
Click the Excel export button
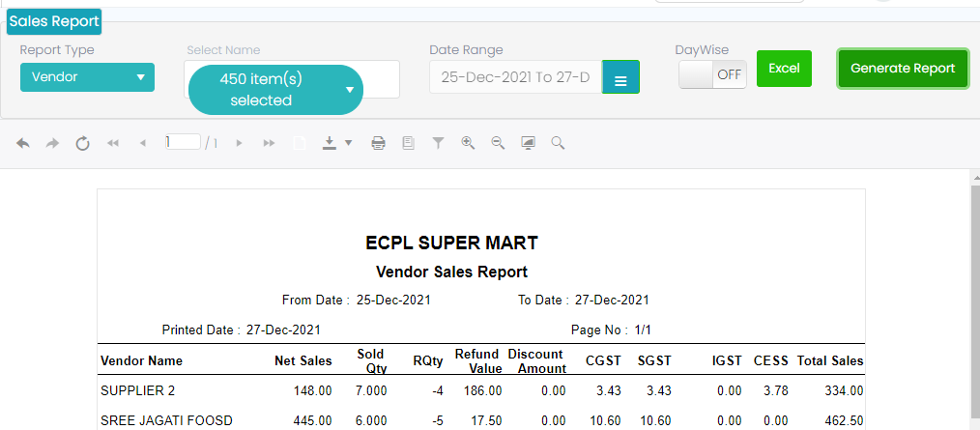click(x=784, y=69)
